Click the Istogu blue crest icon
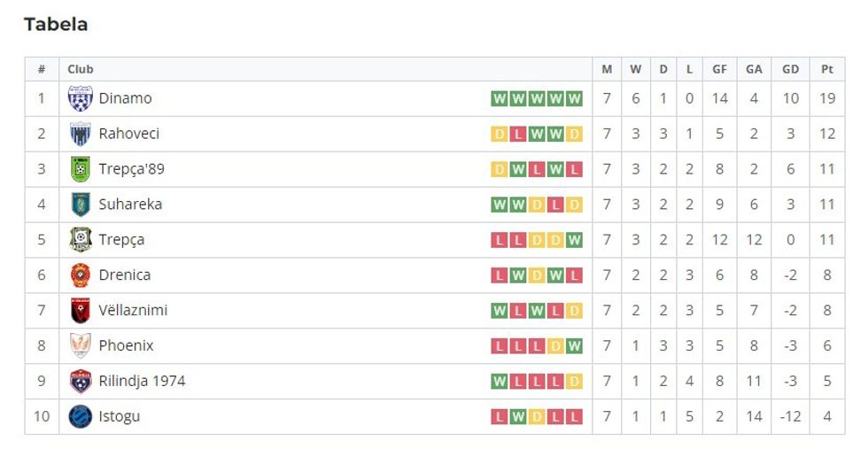This screenshot has height=472, width=868. (x=81, y=417)
